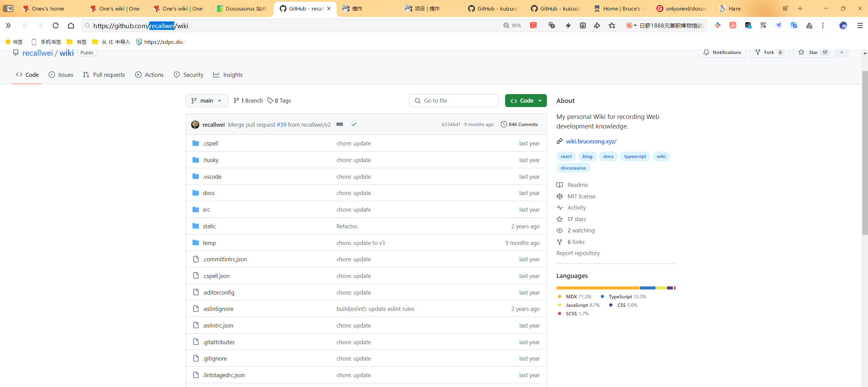The image size is (868, 387).
Task: Click 1 Branch link
Action: [x=248, y=101]
